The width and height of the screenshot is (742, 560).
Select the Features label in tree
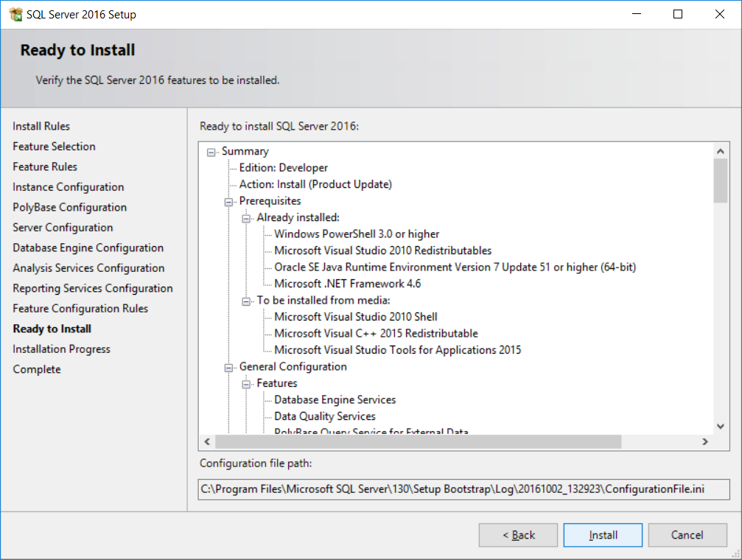tap(277, 383)
